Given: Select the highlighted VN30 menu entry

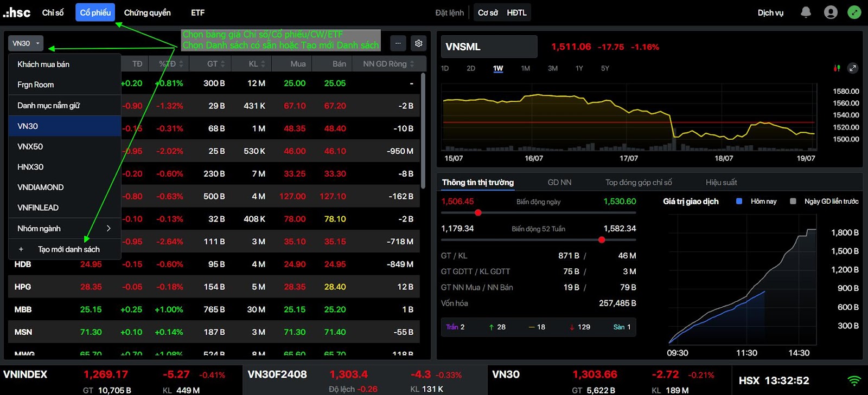Looking at the screenshot, I should (65, 126).
